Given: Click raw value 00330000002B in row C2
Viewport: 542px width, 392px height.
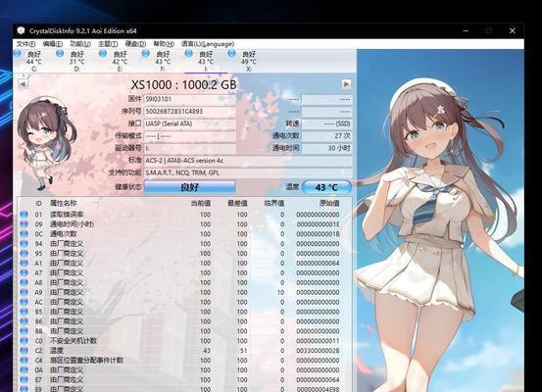Looking at the screenshot, I should coord(318,351).
